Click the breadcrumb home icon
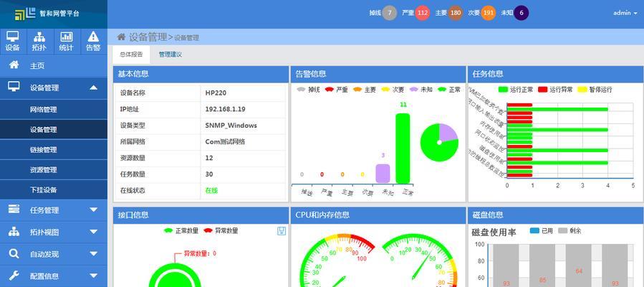The height and width of the screenshot is (287, 644). (x=121, y=37)
